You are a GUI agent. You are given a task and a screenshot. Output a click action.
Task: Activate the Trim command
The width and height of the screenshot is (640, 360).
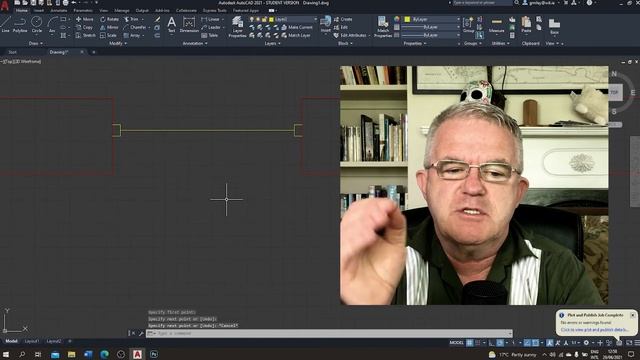[131, 19]
